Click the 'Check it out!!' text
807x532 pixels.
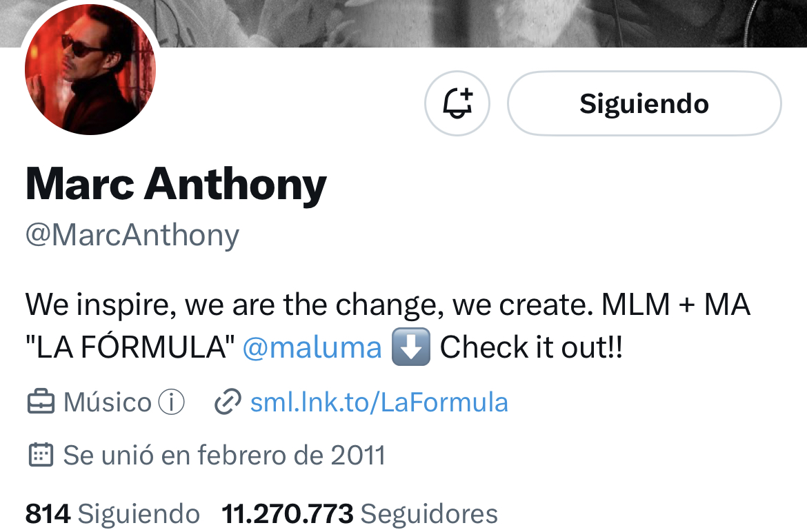click(x=531, y=347)
